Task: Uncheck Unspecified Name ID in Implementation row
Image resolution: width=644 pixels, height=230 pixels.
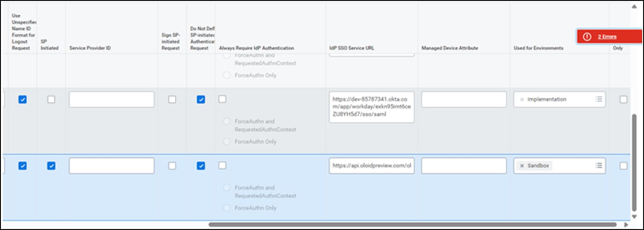Action: (22, 99)
